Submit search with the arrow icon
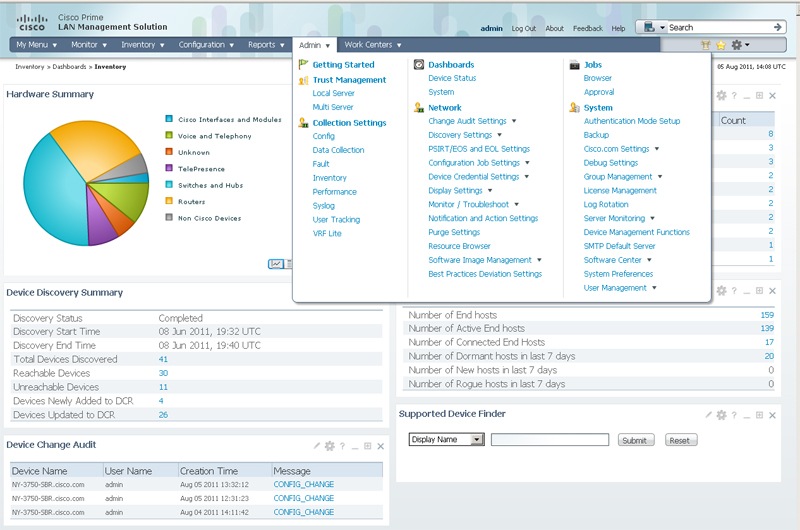Screen dimensions: 800x530 [778, 27]
